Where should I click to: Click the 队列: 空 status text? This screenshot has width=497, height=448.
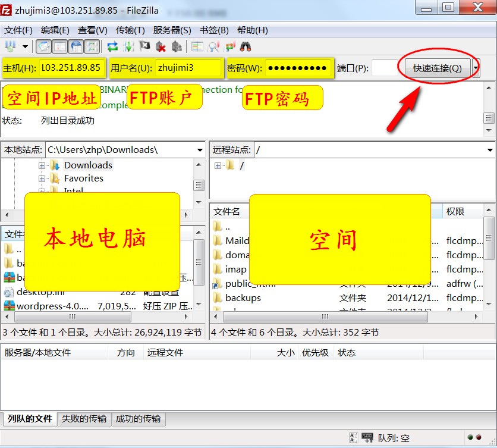[394, 438]
